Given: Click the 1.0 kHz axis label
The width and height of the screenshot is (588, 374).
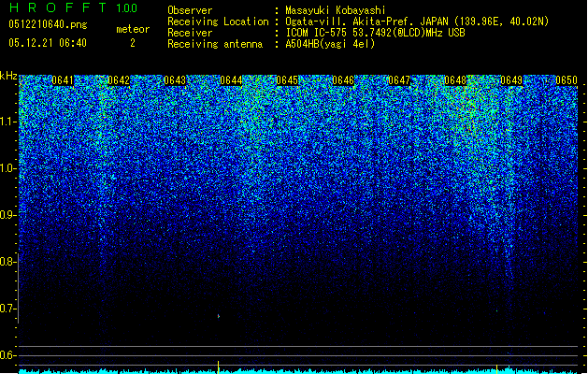Looking at the screenshot, I should [x=8, y=168].
